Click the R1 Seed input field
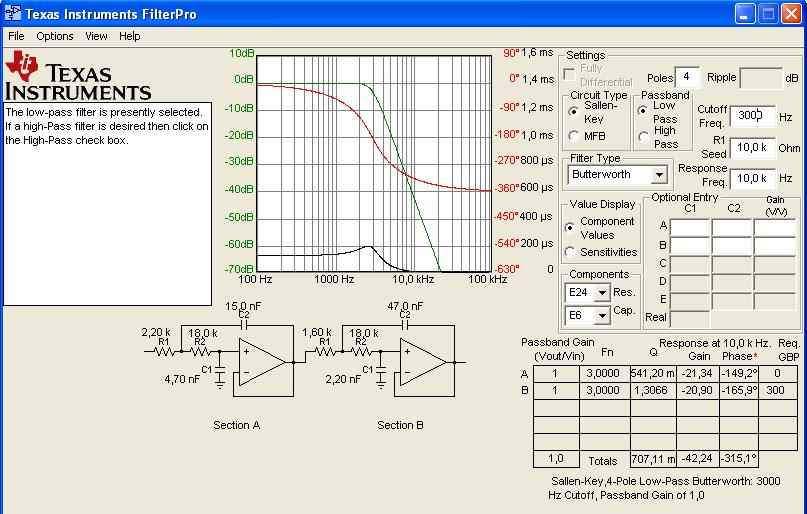Screen dimensions: 807x514 (x=752, y=148)
